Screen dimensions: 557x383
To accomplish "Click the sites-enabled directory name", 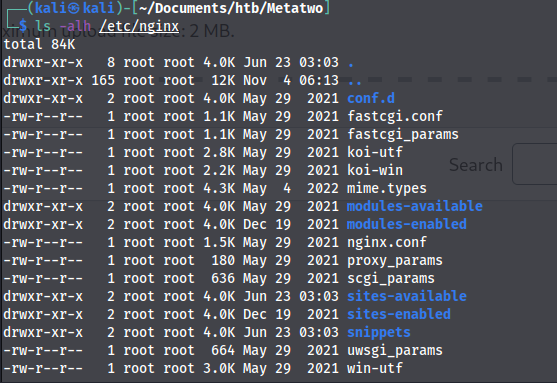I will click(x=399, y=314).
